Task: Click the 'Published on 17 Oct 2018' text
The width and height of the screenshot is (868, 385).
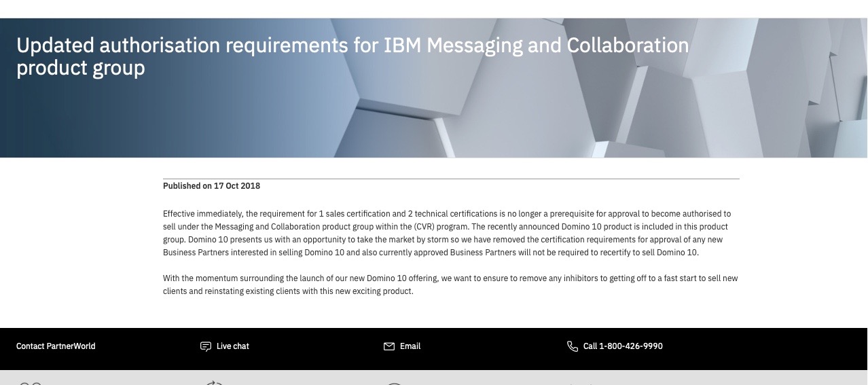Action: pos(211,186)
